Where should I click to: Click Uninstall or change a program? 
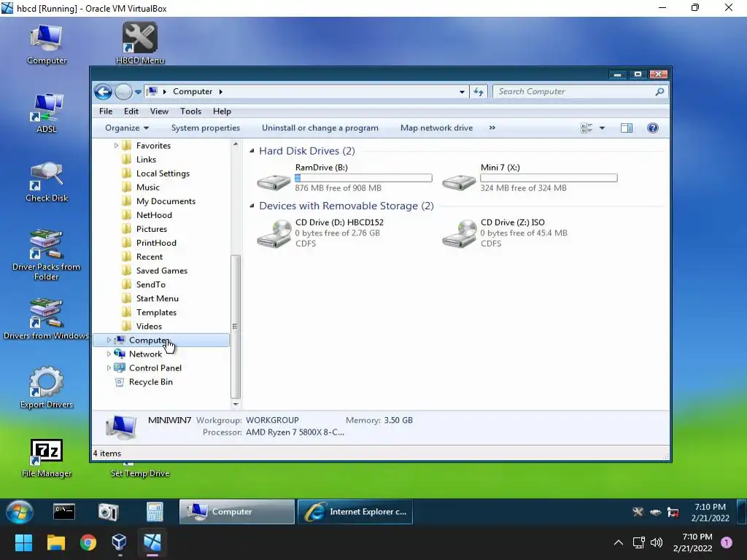(320, 128)
